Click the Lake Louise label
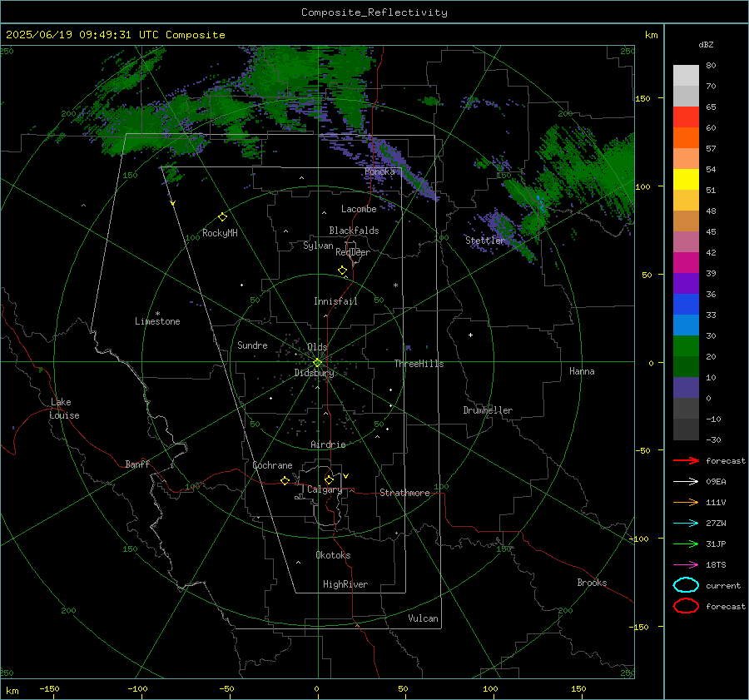Image resolution: width=749 pixels, height=700 pixels. click(64, 409)
